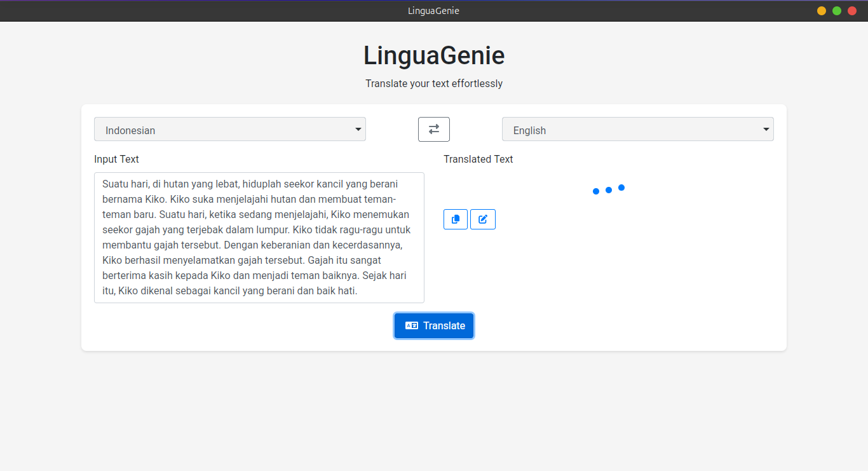
Task: Run translation with the Translate button
Action: [434, 325]
